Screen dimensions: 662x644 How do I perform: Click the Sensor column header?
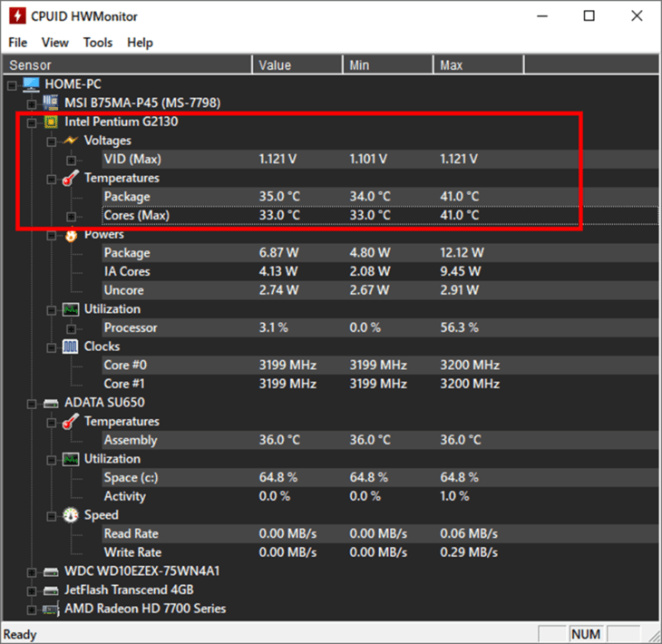(x=127, y=65)
